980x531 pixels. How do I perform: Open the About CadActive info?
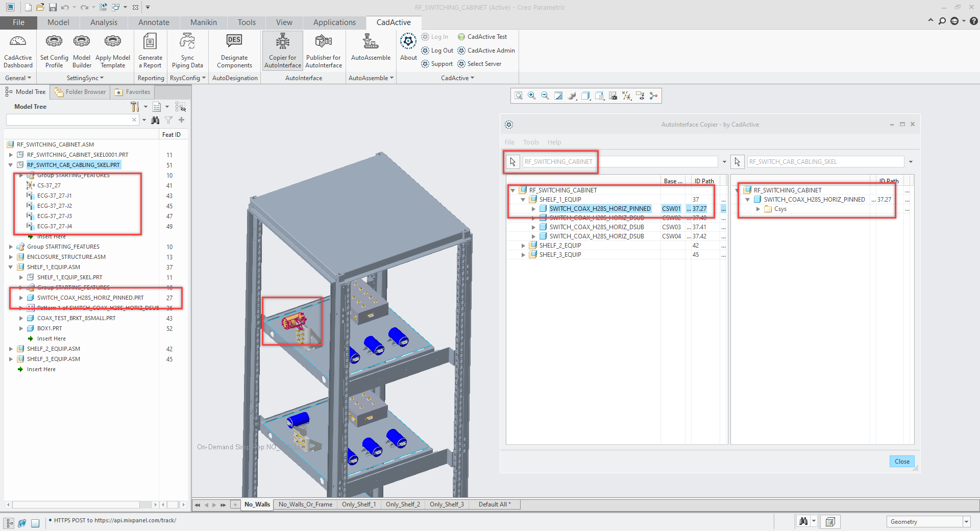[408, 47]
